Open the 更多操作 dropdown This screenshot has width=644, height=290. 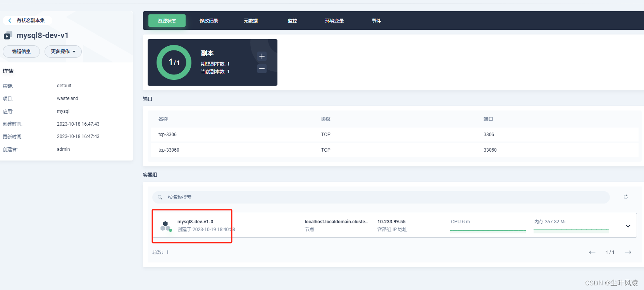(x=63, y=52)
